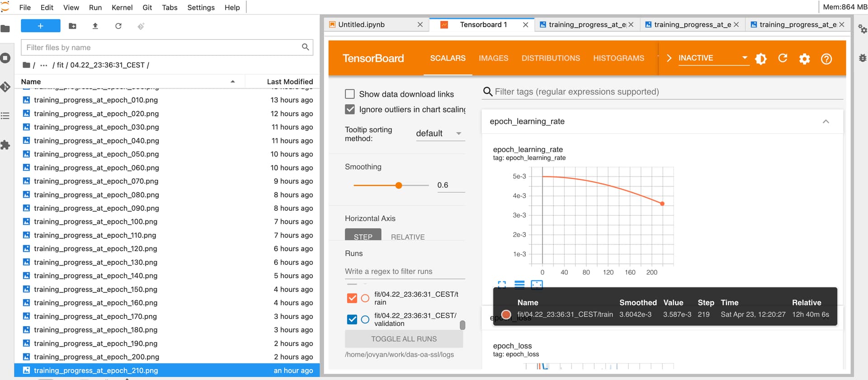The width and height of the screenshot is (868, 380).
Task: Click the file icon of training_progress_at_epoch_010.png
Action: point(27,100)
